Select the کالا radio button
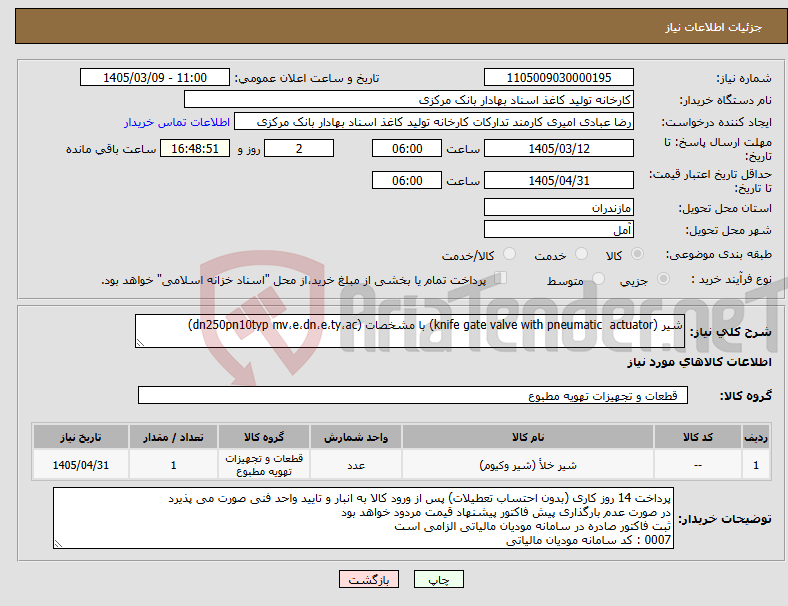Image resolution: width=788 pixels, height=606 pixels. tap(637, 254)
